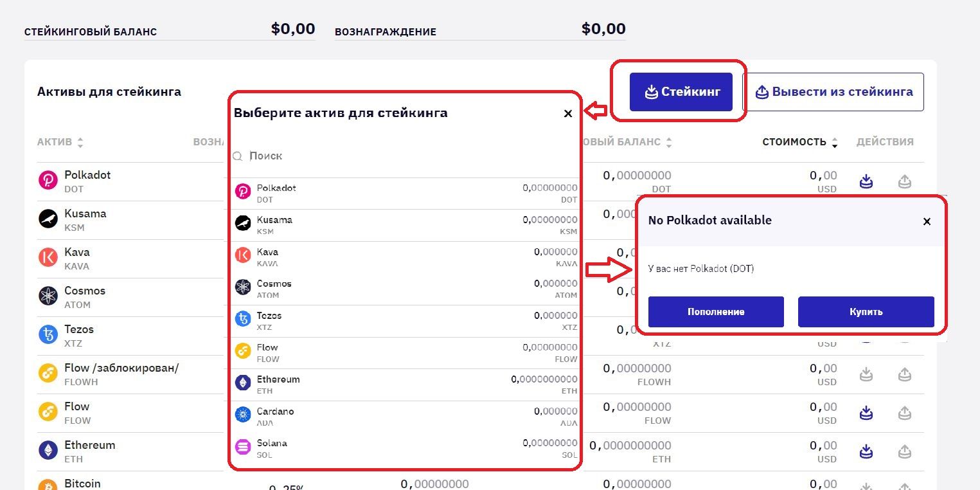980x490 pixels.
Task: Select Tezos XTZ in the asset picker
Action: [405, 321]
